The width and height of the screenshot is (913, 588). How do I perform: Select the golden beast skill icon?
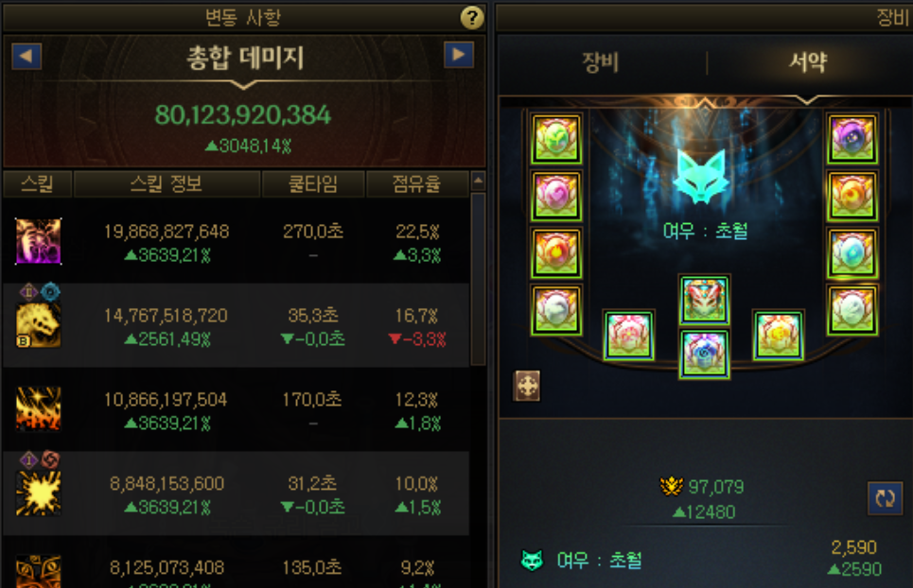(39, 326)
